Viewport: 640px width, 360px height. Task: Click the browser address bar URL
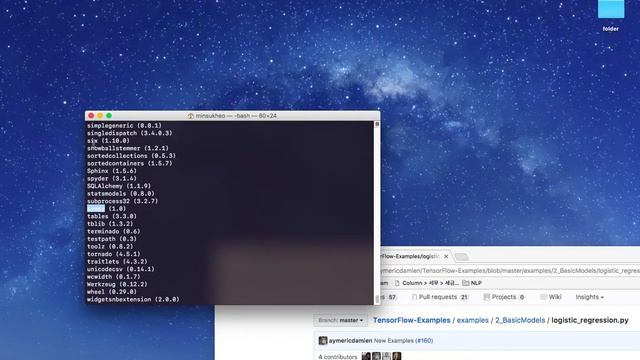click(x=510, y=271)
